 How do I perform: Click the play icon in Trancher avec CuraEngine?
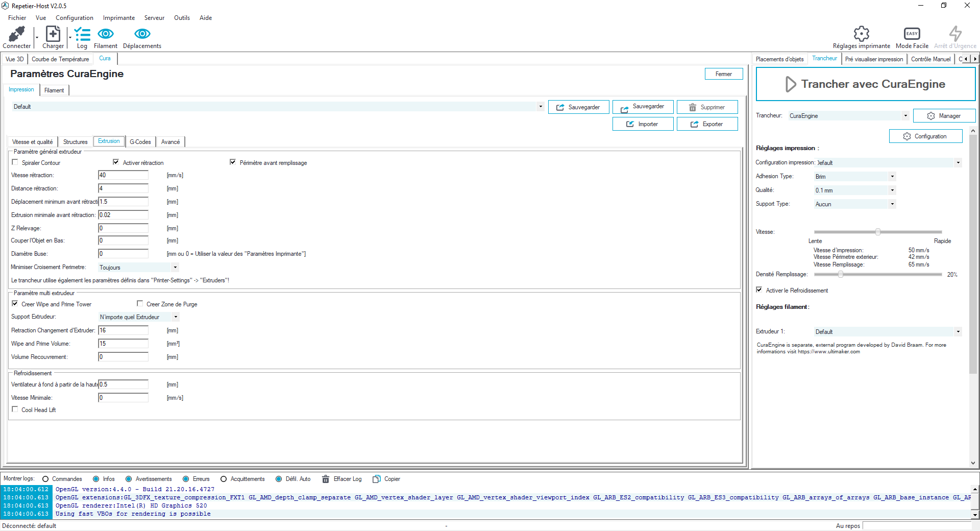click(x=791, y=84)
